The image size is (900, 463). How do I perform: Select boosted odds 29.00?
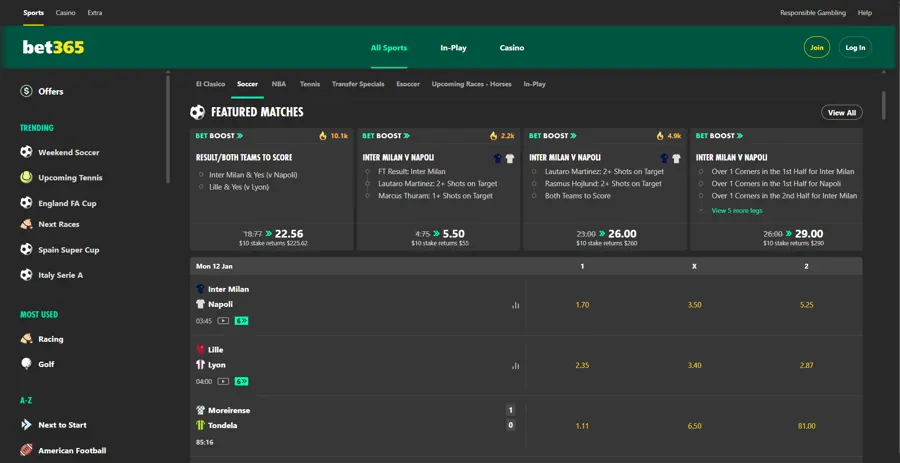pyautogui.click(x=809, y=234)
